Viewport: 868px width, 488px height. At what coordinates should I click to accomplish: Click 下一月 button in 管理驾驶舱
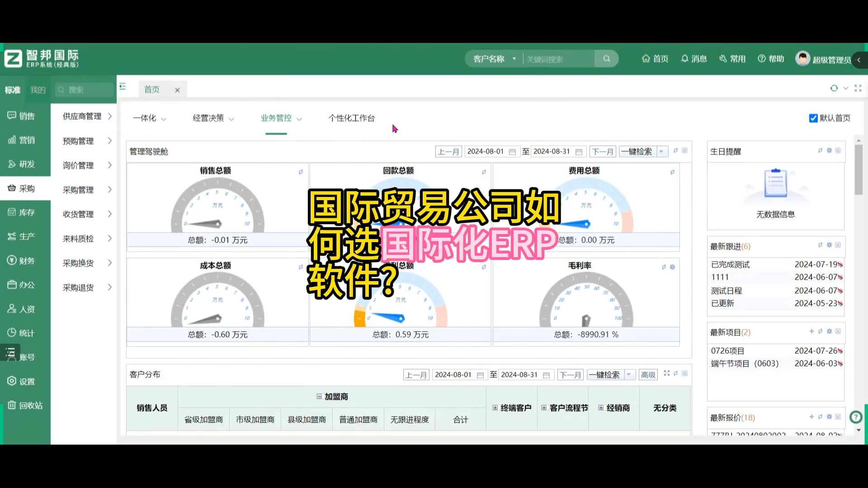click(x=603, y=151)
